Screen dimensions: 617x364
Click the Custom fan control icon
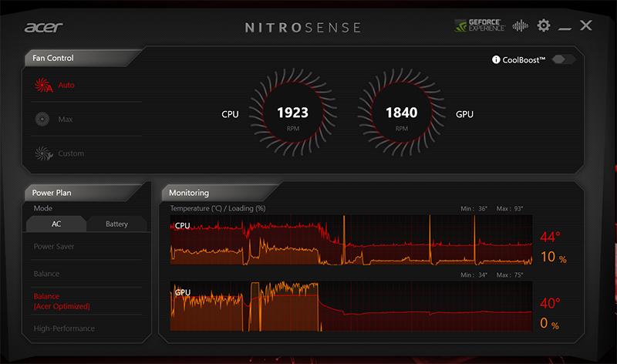[x=43, y=153]
